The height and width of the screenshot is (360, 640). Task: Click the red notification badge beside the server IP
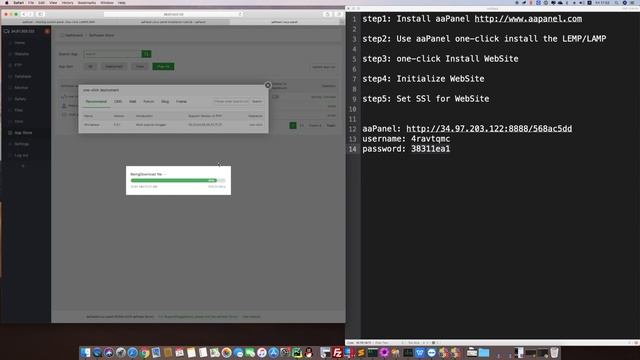click(47, 31)
